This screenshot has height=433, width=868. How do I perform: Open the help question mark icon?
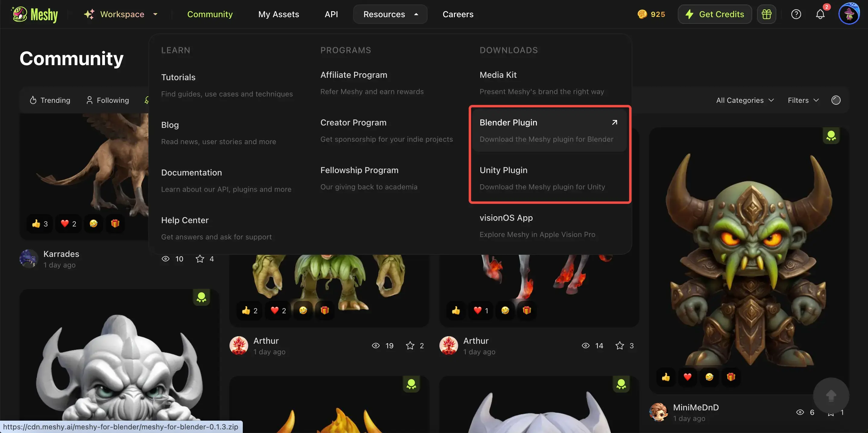796,14
